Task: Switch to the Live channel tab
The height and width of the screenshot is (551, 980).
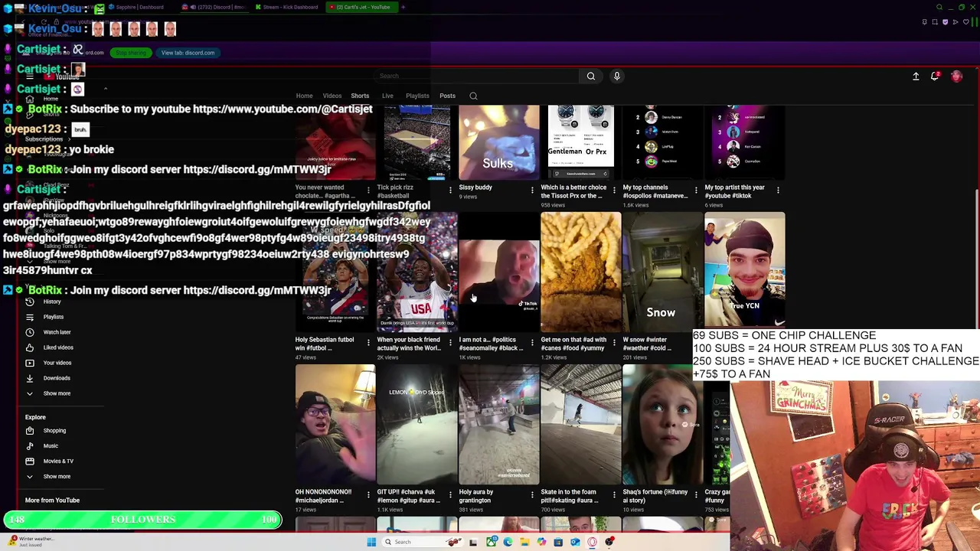Action: point(387,96)
